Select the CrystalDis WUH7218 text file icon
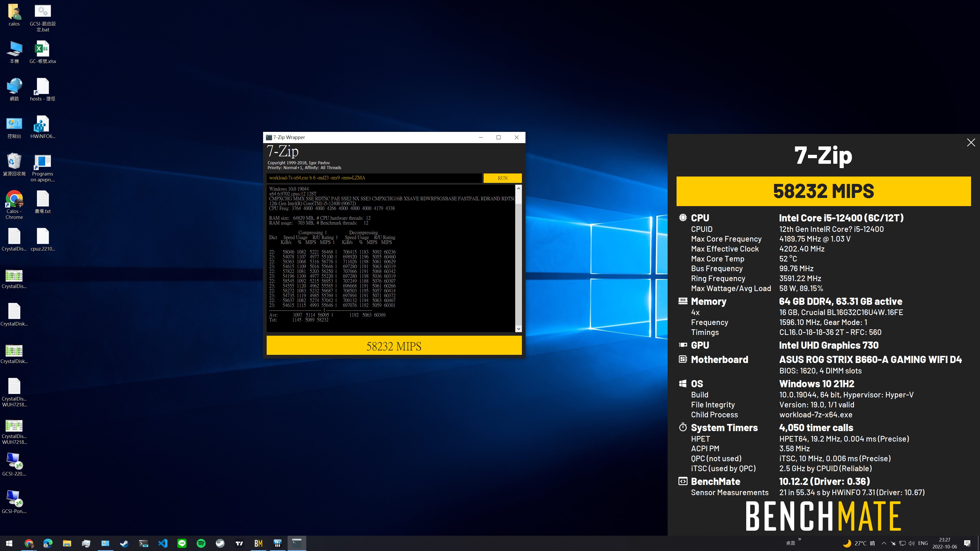Viewport: 980px width, 551px height. tap(14, 392)
